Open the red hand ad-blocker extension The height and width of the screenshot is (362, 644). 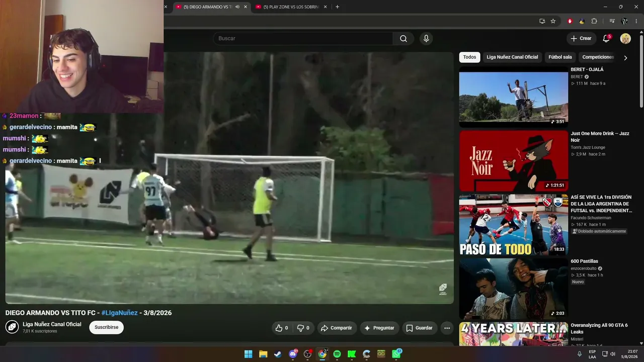(570, 21)
